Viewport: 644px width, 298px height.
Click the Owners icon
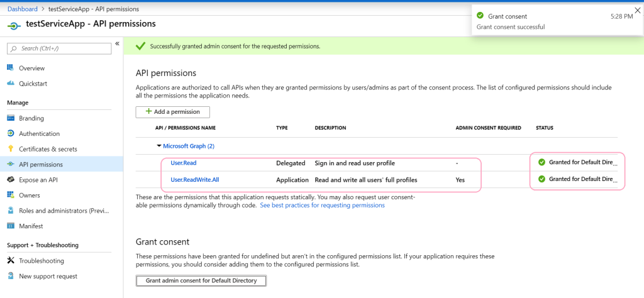click(11, 195)
